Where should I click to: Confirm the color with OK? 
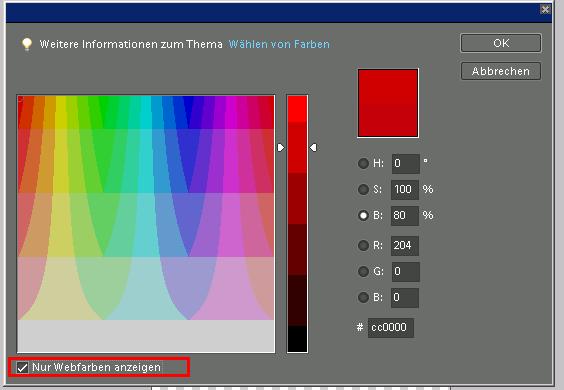[x=501, y=43]
